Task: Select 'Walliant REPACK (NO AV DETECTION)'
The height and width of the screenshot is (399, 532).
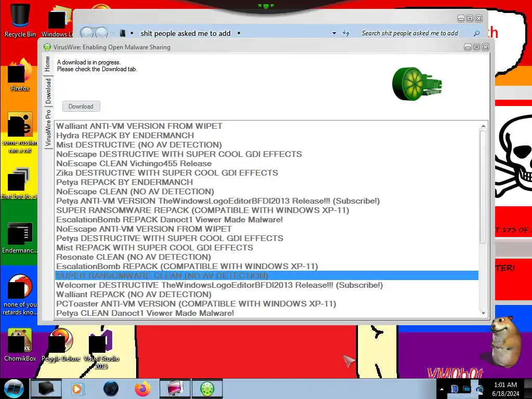Action: [267, 295]
